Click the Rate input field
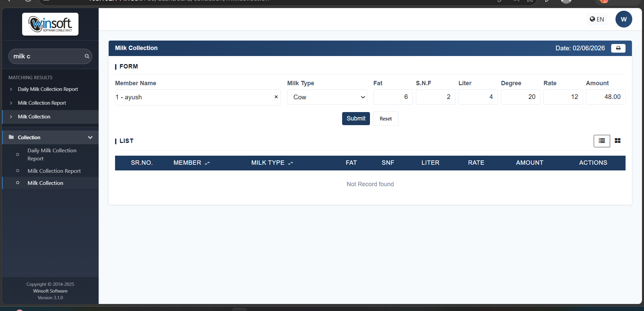The image size is (644, 311). coord(563,97)
